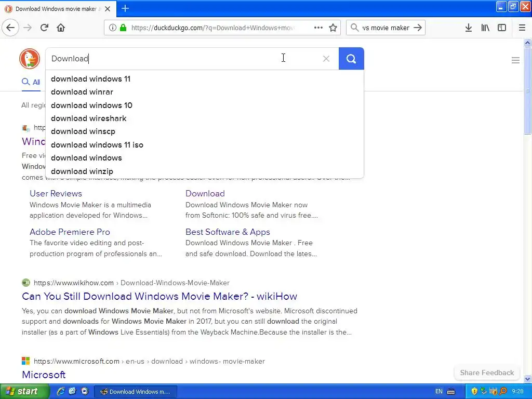Launch Windows Media Player quick launch icon

(85, 391)
